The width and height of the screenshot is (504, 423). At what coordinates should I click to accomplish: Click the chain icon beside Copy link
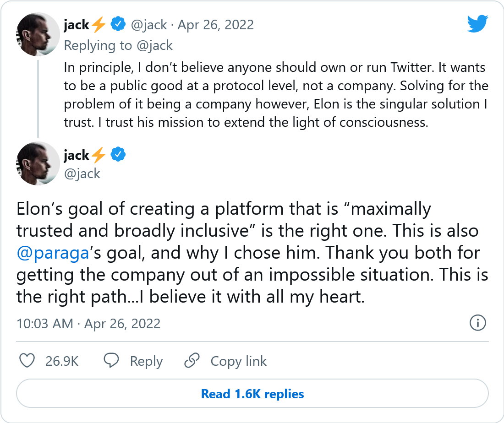[192, 361]
